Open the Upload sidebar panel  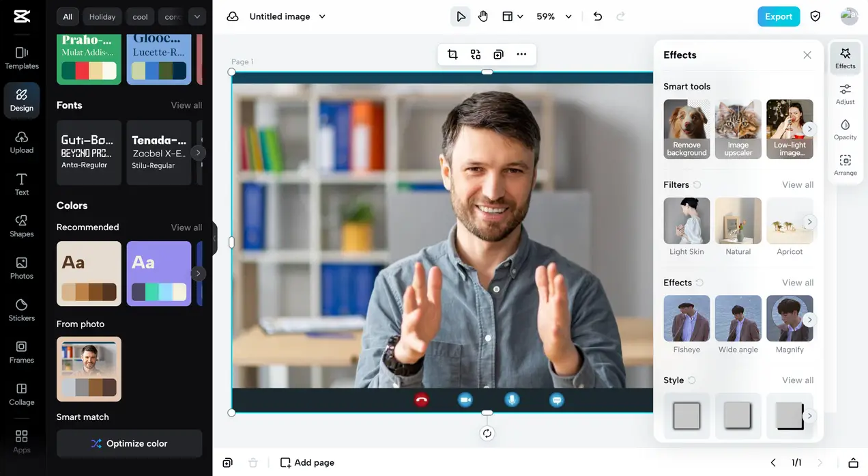tap(22, 142)
